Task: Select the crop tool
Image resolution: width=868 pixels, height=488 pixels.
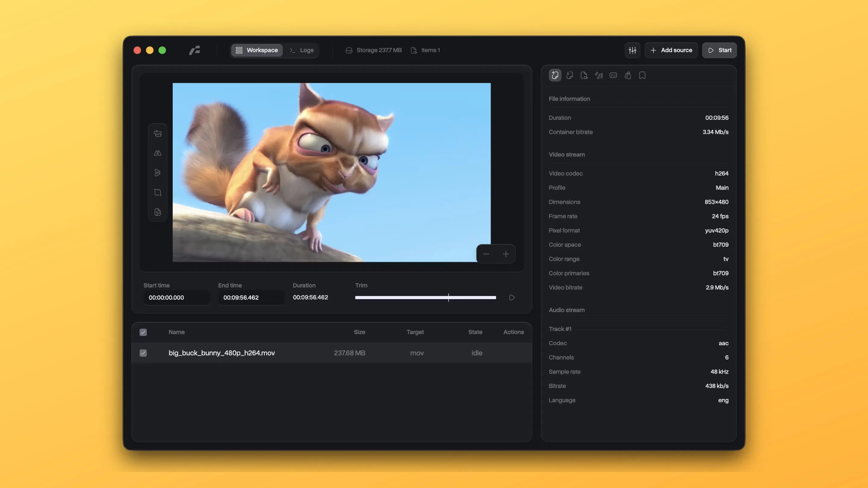Action: 158,192
